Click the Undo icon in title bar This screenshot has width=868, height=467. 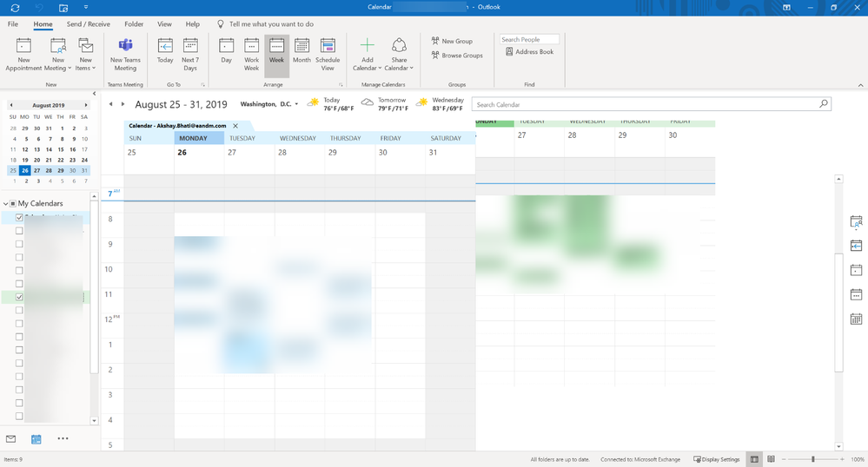pyautogui.click(x=39, y=8)
